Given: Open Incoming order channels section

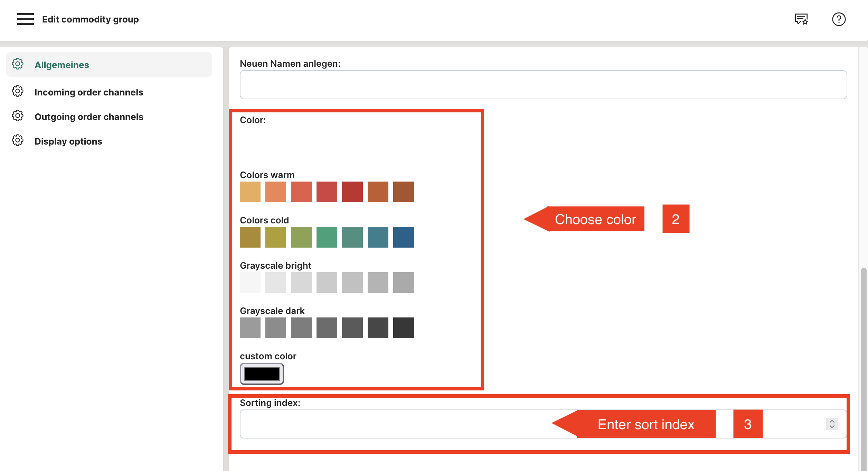Looking at the screenshot, I should [89, 92].
